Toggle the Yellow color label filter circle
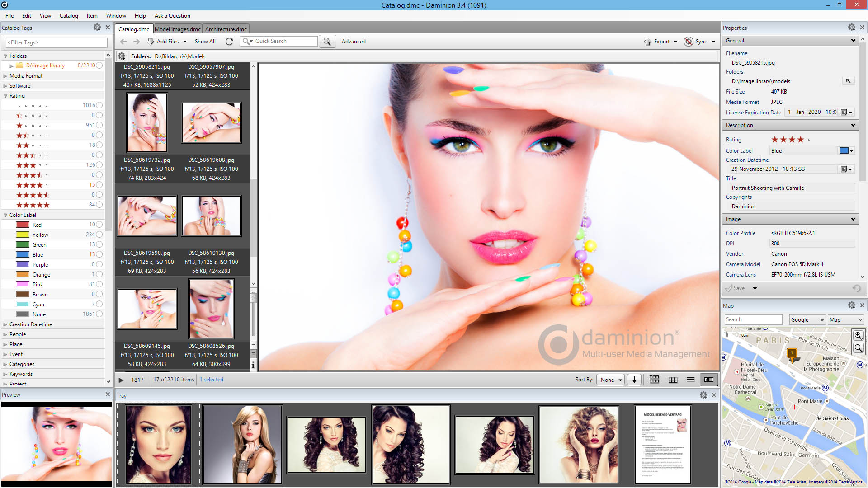868x488 pixels. click(x=99, y=235)
